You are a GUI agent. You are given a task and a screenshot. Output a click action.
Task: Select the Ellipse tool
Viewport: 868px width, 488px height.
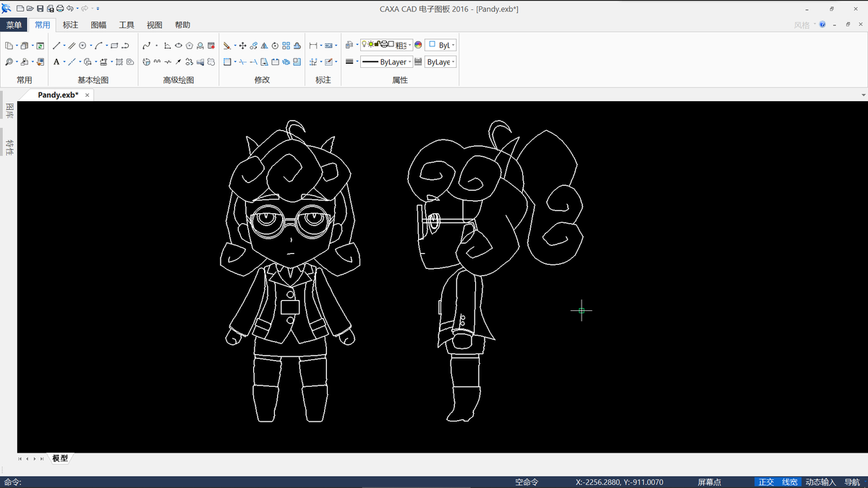(x=178, y=46)
